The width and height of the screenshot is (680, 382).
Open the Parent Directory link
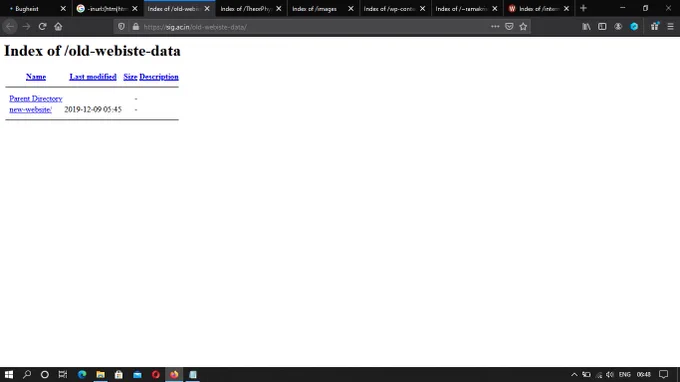pyautogui.click(x=36, y=99)
